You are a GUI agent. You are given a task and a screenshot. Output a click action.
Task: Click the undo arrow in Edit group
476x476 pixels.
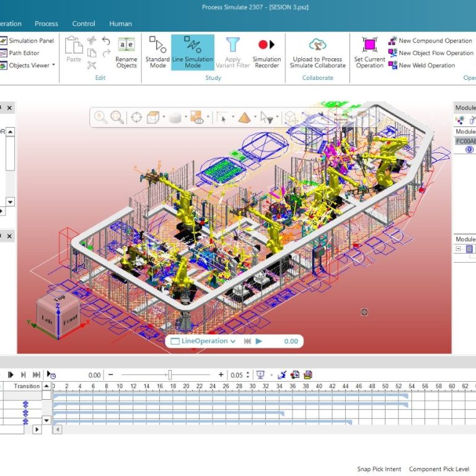pyautogui.click(x=106, y=42)
